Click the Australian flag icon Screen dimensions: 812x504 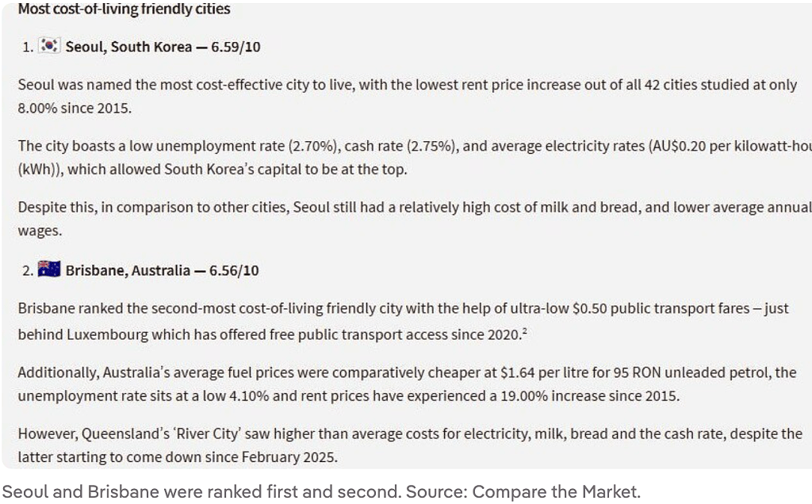point(49,269)
